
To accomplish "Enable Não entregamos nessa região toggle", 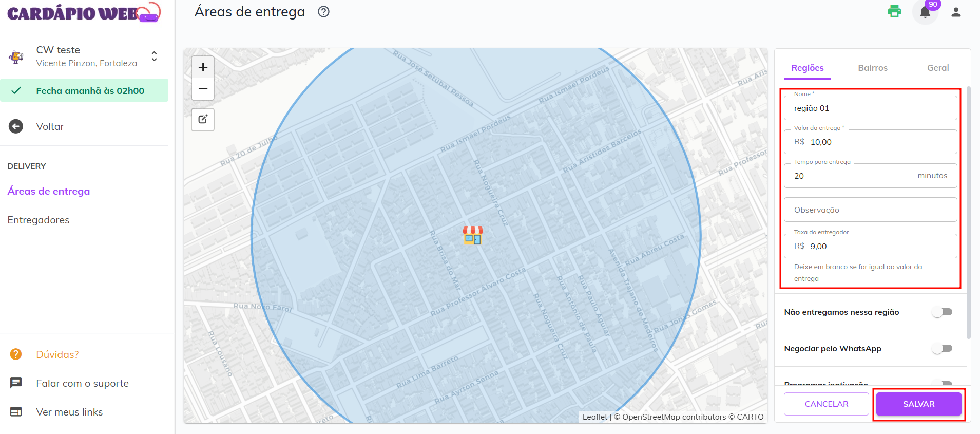I will pos(942,312).
